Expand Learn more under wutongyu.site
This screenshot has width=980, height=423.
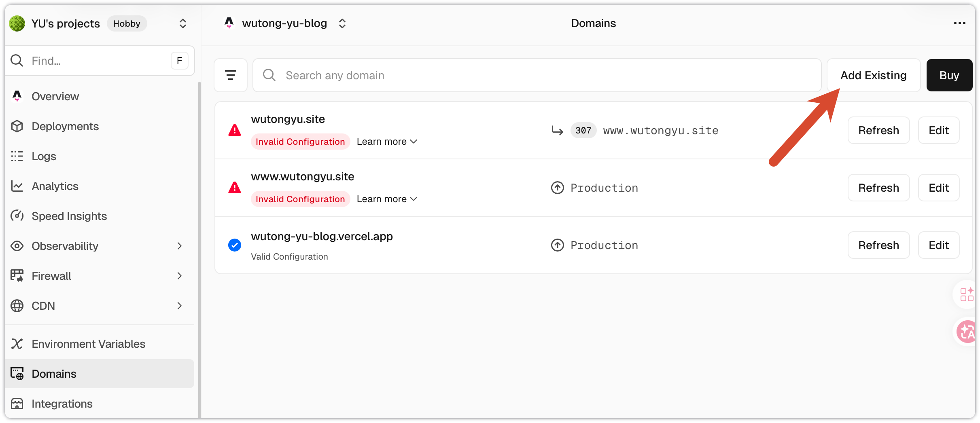click(387, 142)
